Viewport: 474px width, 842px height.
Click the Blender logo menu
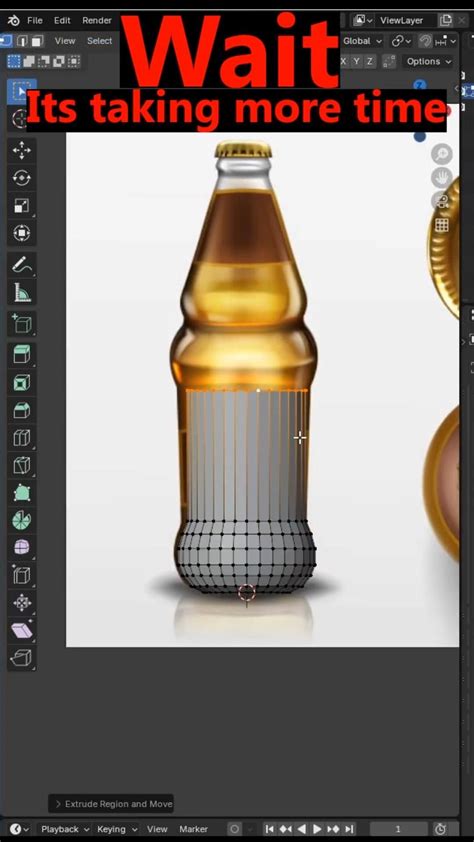pos(13,20)
